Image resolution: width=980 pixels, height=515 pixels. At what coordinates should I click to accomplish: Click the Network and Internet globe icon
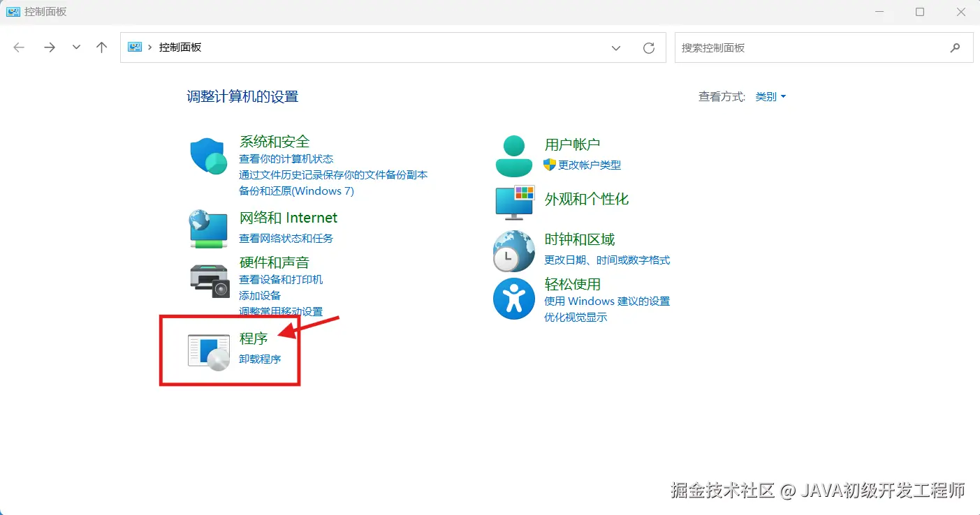pos(208,228)
